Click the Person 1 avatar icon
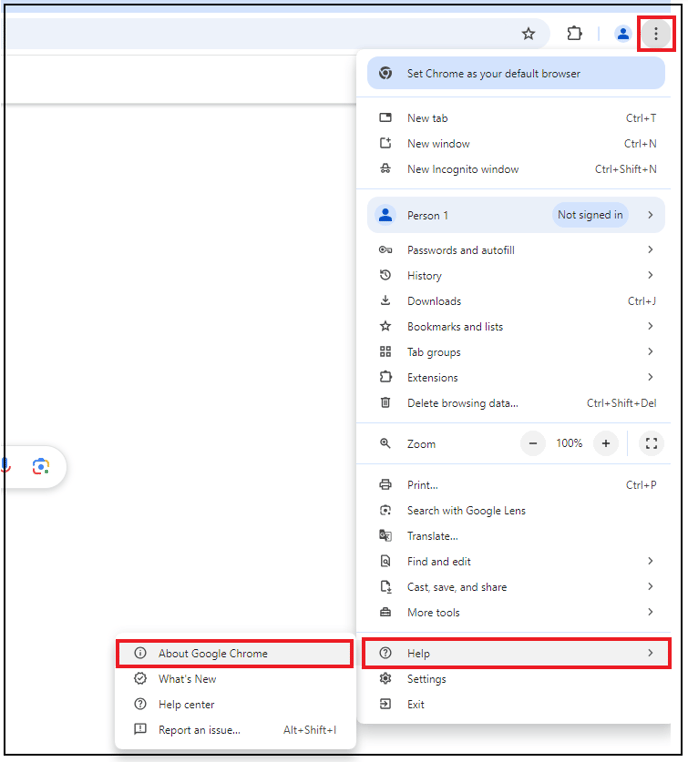Screen dimensions: 688x762 tap(385, 215)
